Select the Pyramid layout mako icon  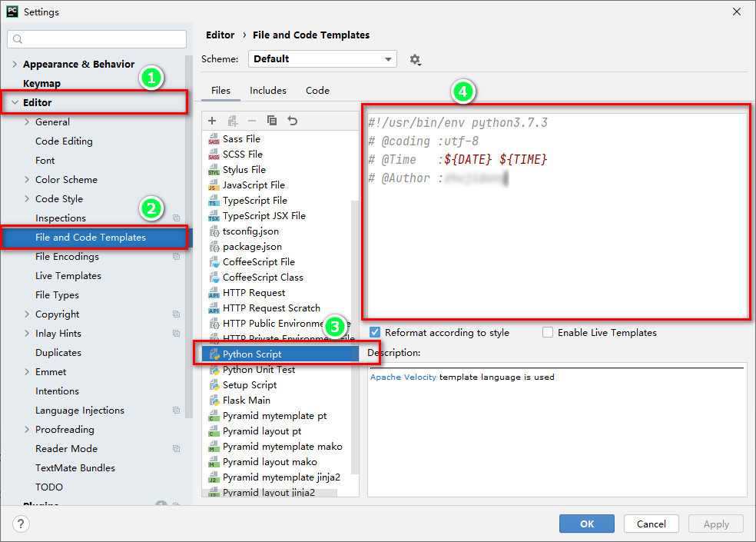tap(214, 462)
